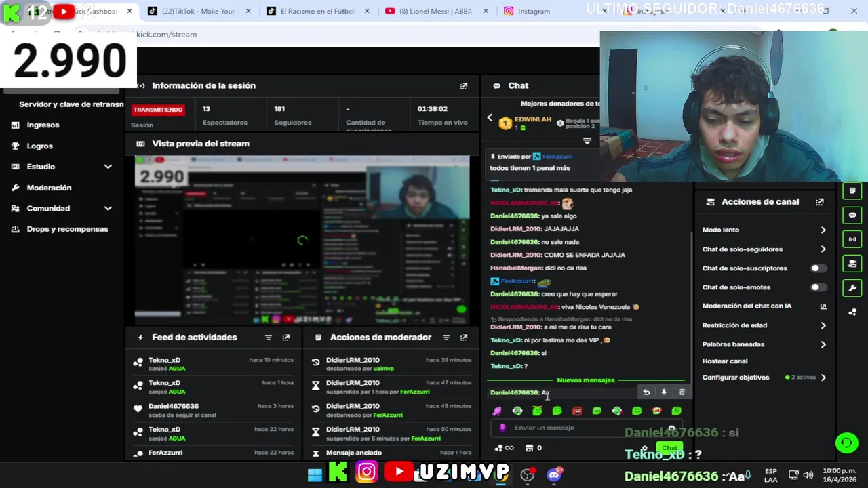
Task: Delete Daniel4676636's latest chat message
Action: pyautogui.click(x=682, y=392)
